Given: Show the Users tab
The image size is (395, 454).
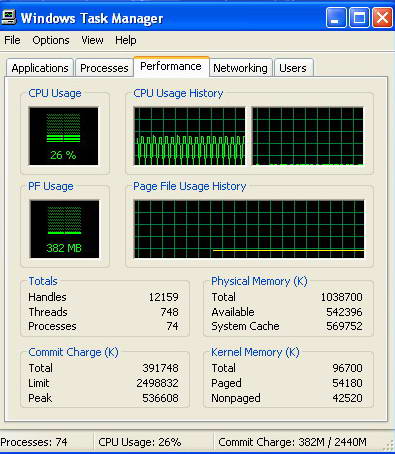Looking at the screenshot, I should click(293, 68).
